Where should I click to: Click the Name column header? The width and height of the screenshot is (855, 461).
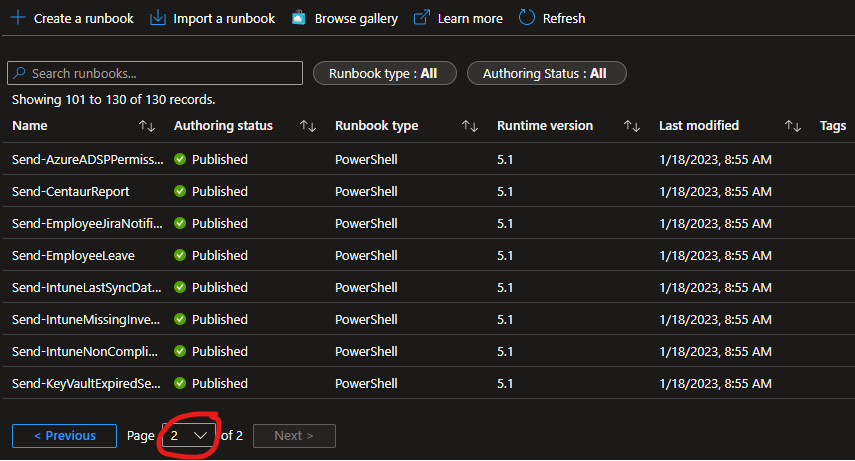[x=29, y=126]
